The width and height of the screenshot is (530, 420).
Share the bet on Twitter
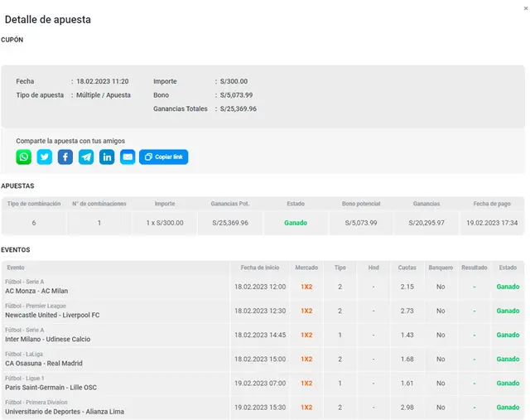[45, 157]
